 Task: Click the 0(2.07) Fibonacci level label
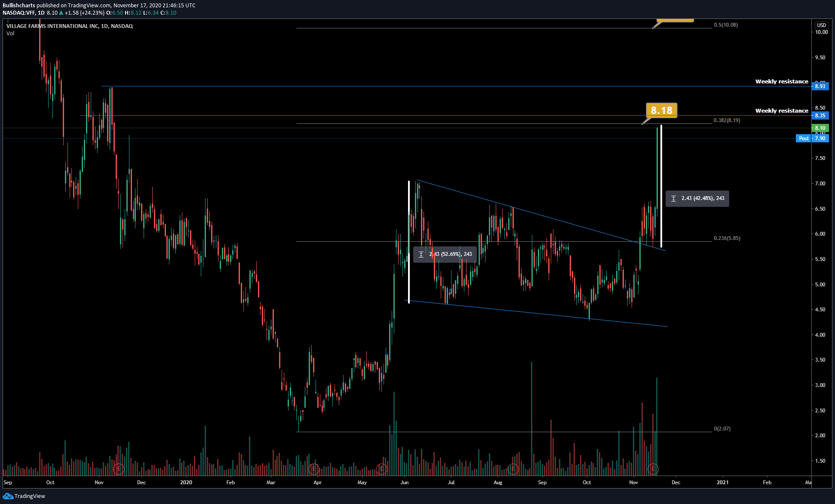pyautogui.click(x=722, y=429)
